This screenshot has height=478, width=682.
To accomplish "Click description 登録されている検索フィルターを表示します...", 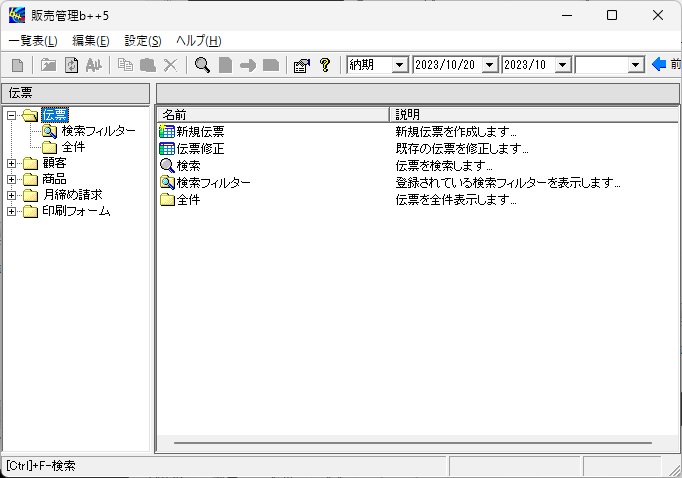I will click(x=508, y=183).
